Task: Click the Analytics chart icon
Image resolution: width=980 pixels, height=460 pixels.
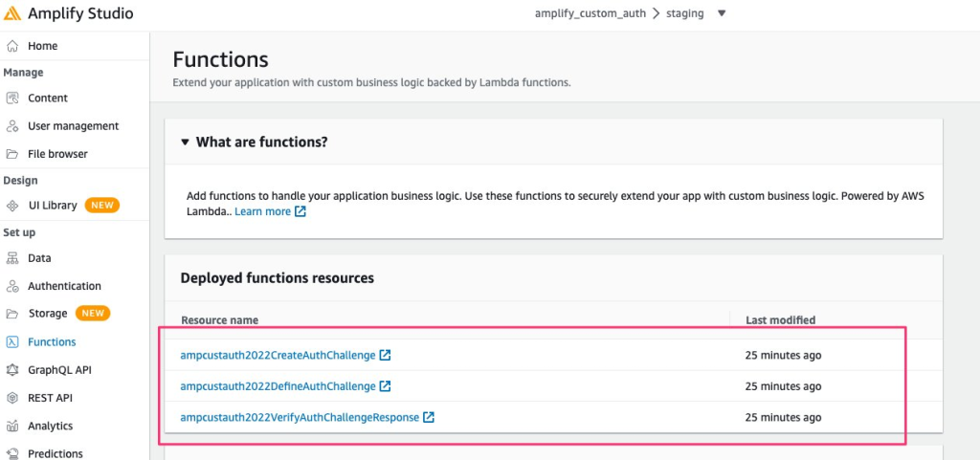Action: [11, 427]
